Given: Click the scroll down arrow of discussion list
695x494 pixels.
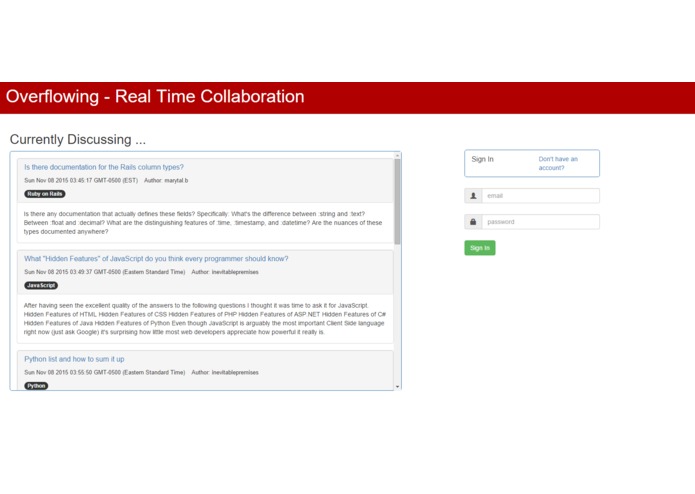Looking at the screenshot, I should coord(397,386).
